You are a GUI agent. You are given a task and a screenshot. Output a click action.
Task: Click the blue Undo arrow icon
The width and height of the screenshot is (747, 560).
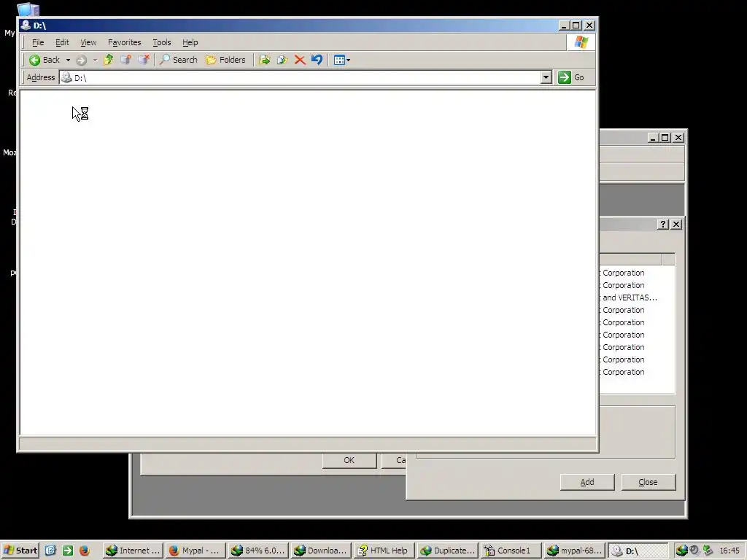[317, 60]
